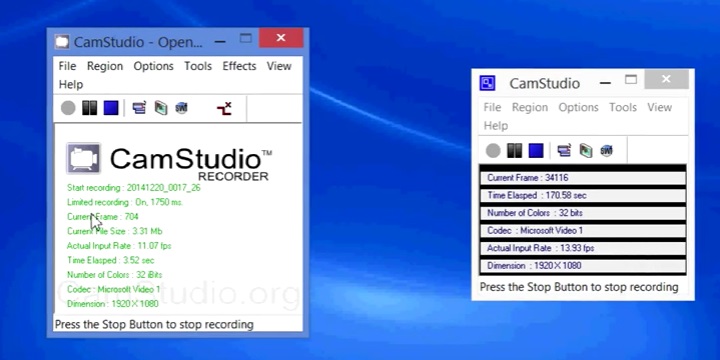Click the title bar icon of the right CamStudio window
720x360 pixels.
pos(487,83)
